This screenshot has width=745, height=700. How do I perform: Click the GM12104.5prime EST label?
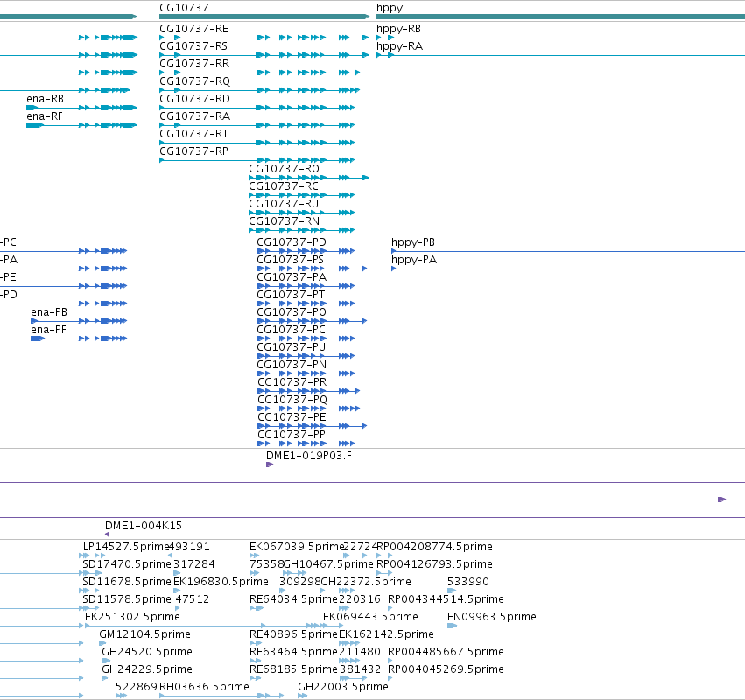145,634
